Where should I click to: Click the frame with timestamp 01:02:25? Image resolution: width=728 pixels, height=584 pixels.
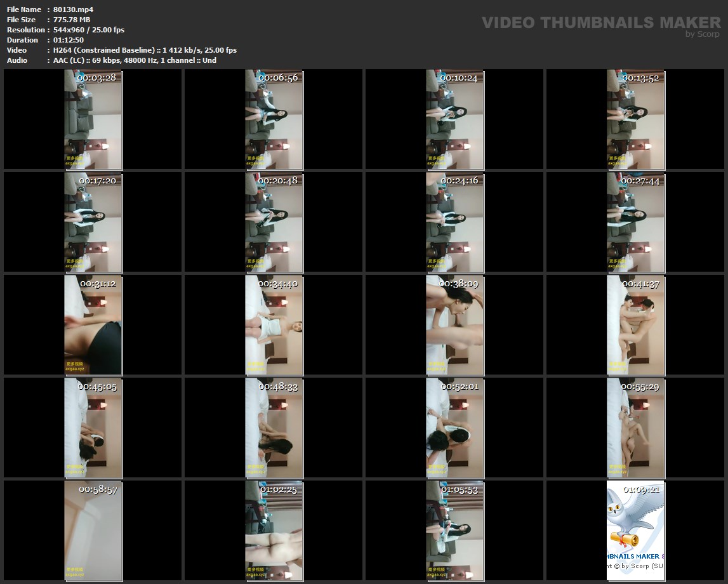(274, 531)
